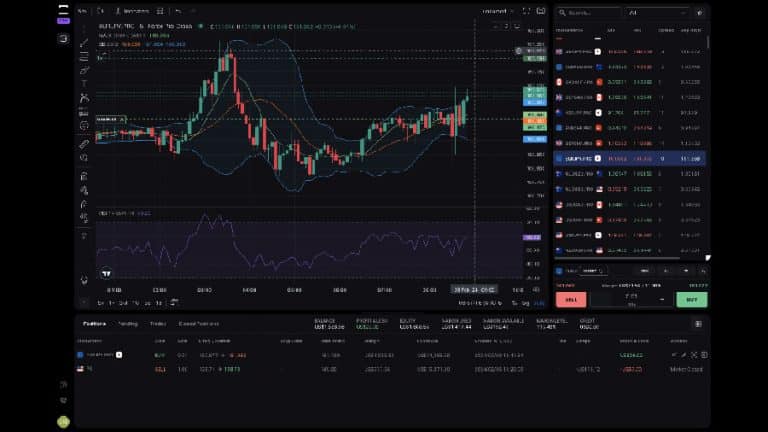This screenshot has width=768, height=432.
Task: Open the candlestick chart style icon
Action: pyautogui.click(x=100, y=11)
